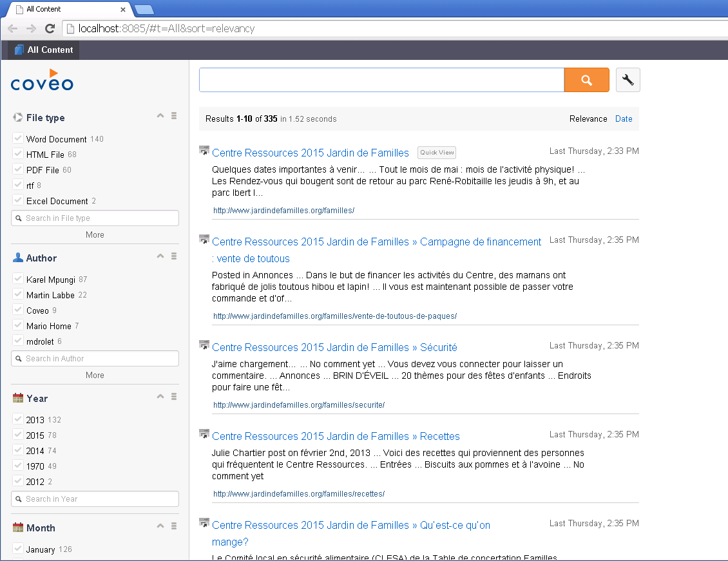The width and height of the screenshot is (728, 561).
Task: Open search settings with the wrench icon
Action: pyautogui.click(x=627, y=79)
